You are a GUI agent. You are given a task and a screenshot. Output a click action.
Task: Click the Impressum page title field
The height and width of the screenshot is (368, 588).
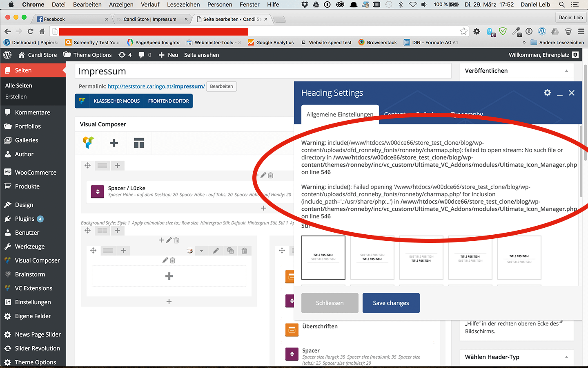263,71
